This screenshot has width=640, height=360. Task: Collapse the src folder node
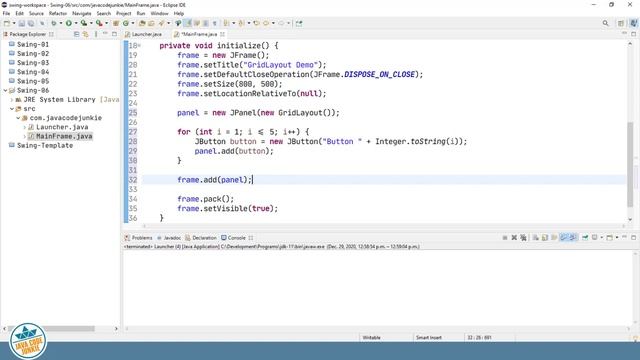[x=12, y=109]
